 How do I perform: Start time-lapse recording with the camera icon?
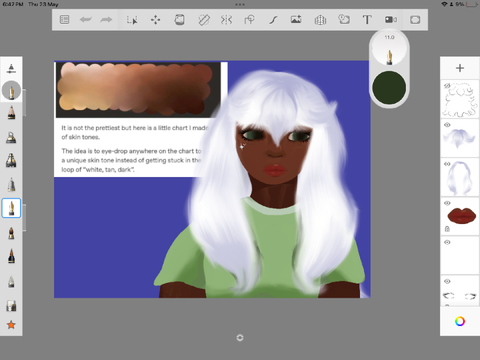tap(391, 20)
